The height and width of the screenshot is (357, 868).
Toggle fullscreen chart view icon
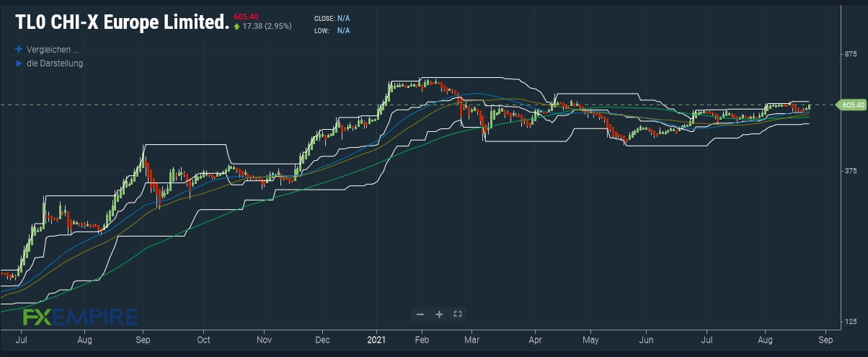457,314
